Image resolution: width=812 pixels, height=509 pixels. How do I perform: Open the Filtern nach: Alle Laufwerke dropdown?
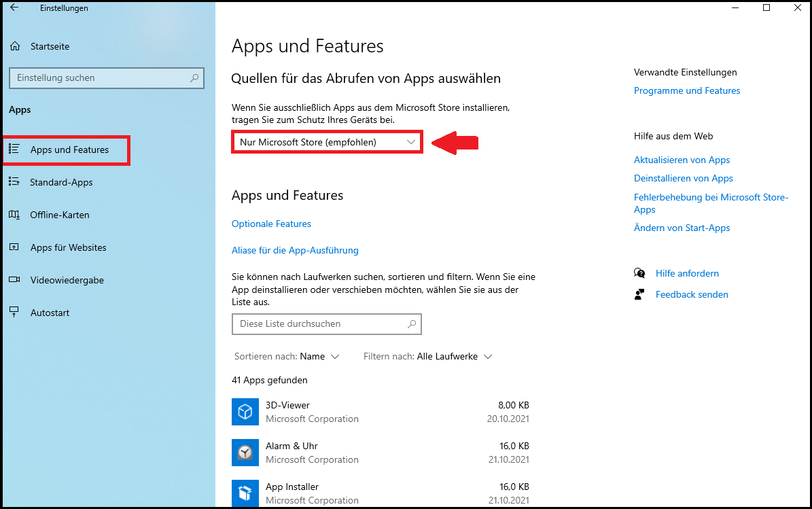(428, 356)
